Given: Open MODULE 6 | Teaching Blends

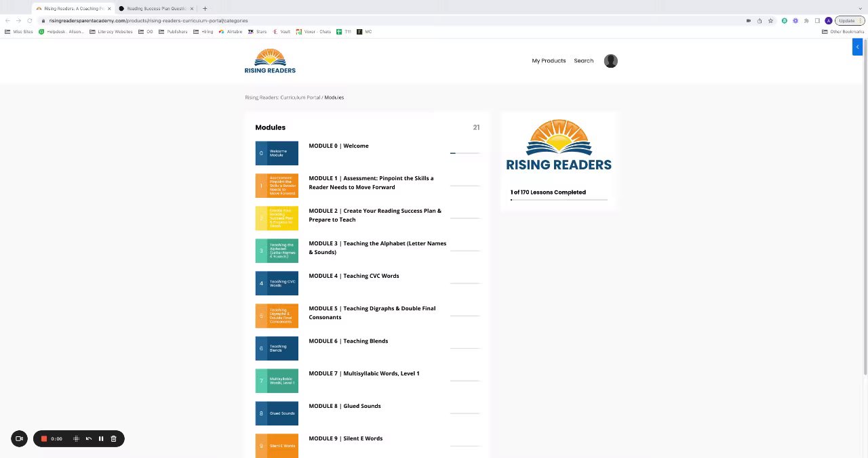Looking at the screenshot, I should click(349, 341).
